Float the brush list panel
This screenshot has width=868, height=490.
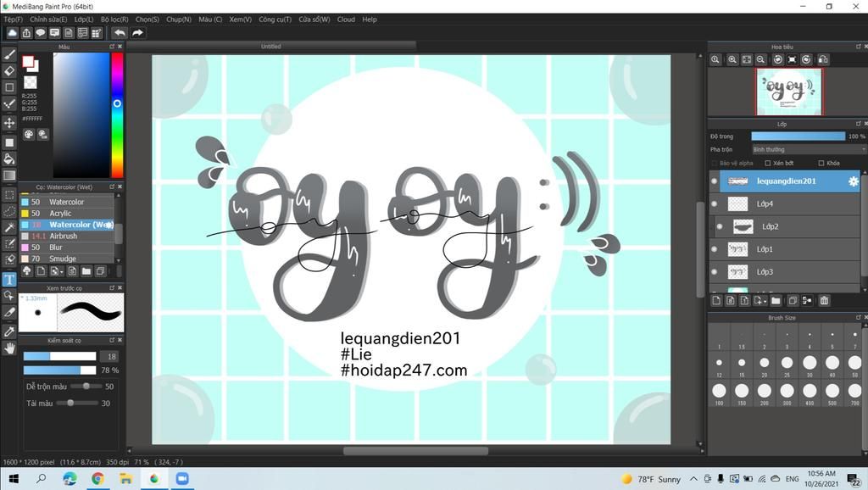tap(112, 187)
